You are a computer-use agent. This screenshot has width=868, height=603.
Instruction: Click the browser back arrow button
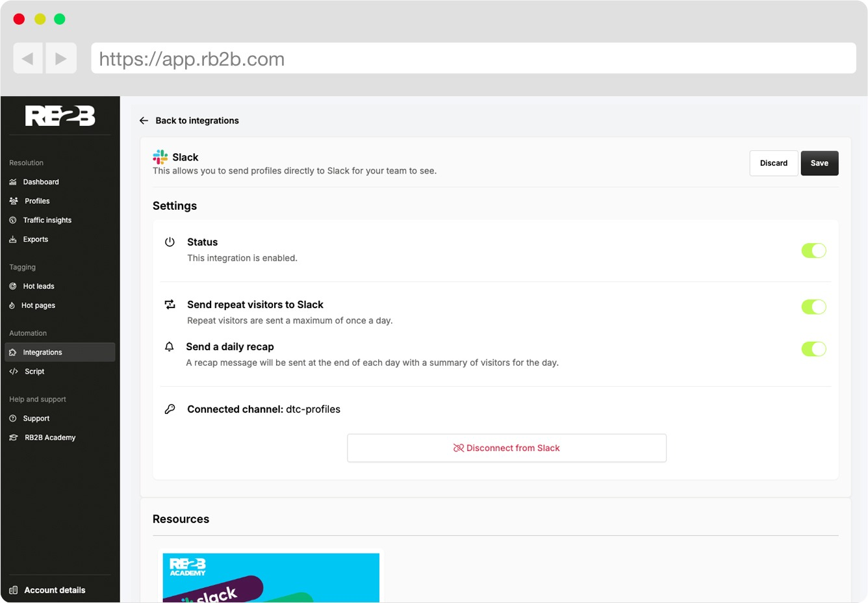coord(28,58)
